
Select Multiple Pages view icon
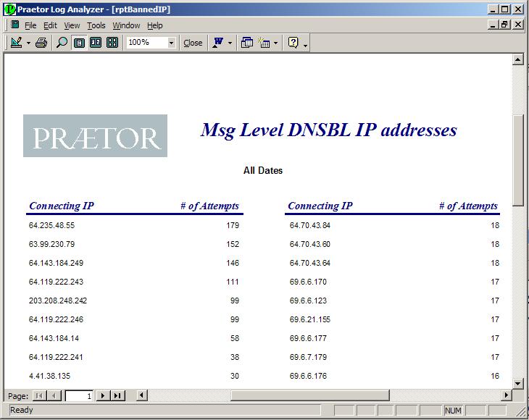(x=112, y=43)
